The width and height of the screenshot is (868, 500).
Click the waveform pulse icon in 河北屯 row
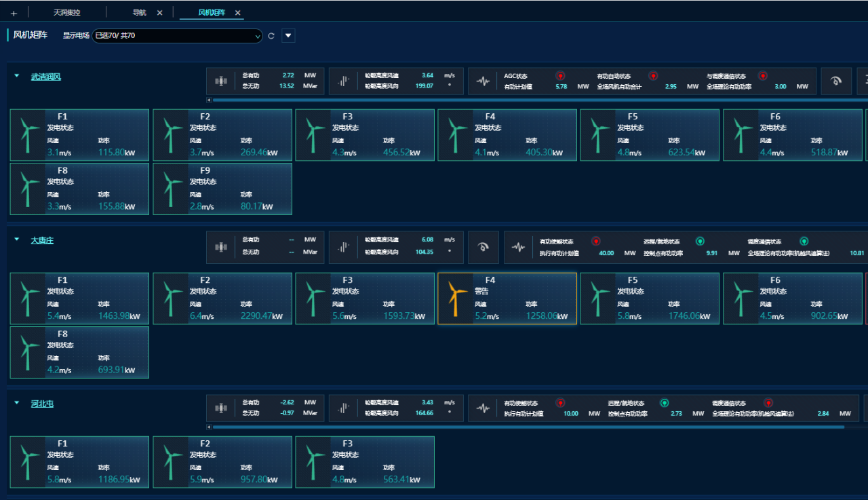(483, 408)
